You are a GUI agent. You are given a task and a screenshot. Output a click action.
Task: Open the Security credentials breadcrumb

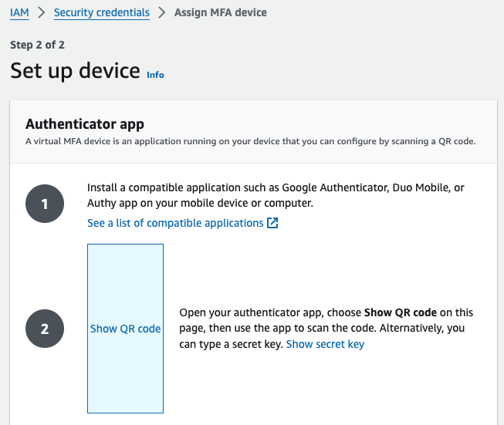coord(101,13)
